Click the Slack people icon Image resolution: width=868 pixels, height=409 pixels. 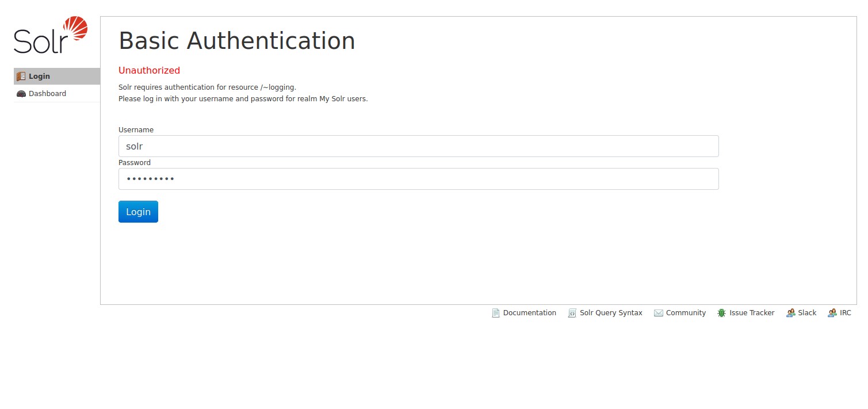(791, 313)
